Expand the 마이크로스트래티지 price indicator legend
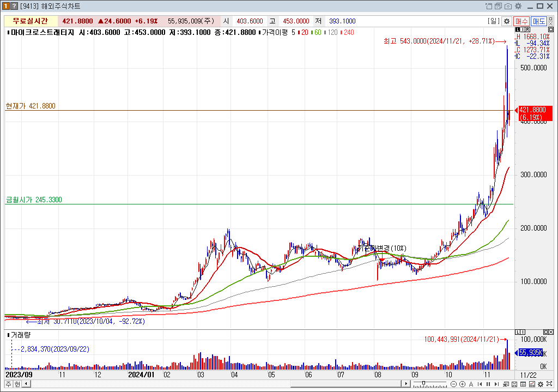Image resolution: width=558 pixels, height=392 pixels. click(x=8, y=33)
